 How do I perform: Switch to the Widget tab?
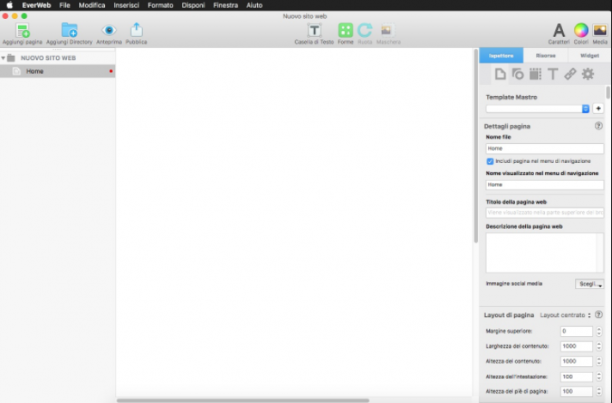pyautogui.click(x=589, y=55)
